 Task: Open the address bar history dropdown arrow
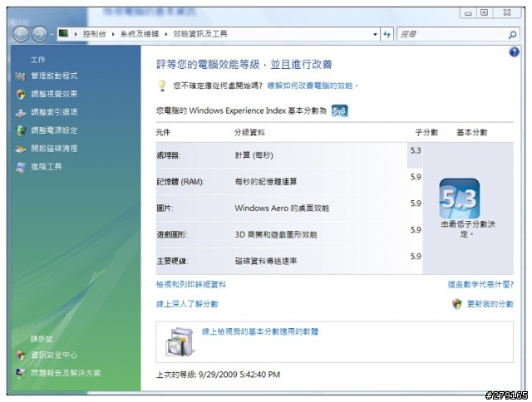pyautogui.click(x=375, y=34)
